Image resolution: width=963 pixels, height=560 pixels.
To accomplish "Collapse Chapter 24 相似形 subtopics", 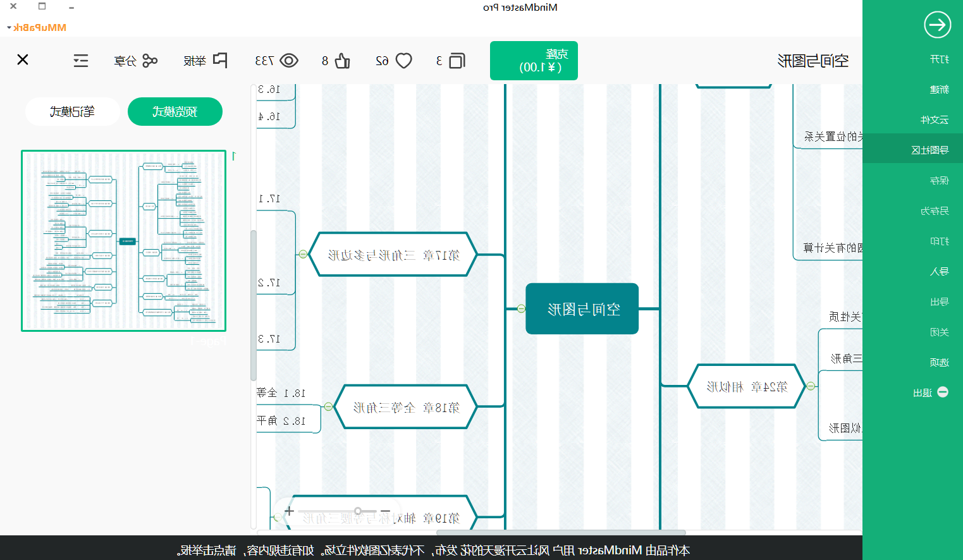I will point(811,386).
